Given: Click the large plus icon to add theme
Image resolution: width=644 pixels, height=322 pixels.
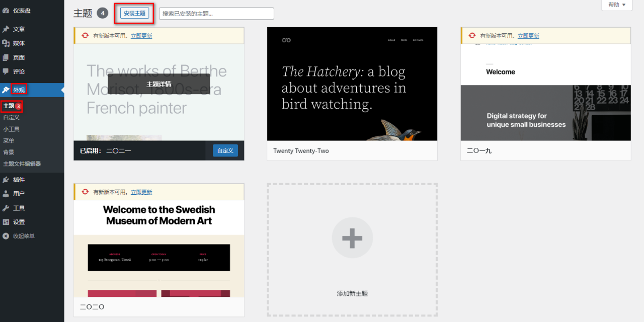Looking at the screenshot, I should tap(352, 238).
